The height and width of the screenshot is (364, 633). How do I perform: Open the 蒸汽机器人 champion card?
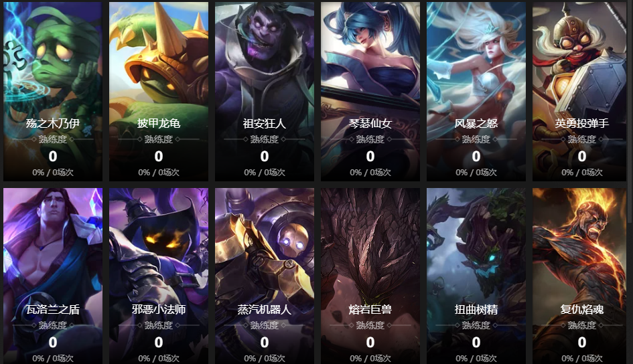(x=265, y=276)
